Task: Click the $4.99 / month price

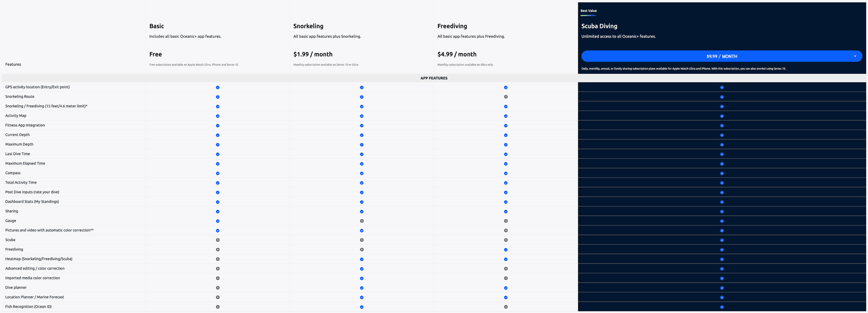Action: [457, 54]
